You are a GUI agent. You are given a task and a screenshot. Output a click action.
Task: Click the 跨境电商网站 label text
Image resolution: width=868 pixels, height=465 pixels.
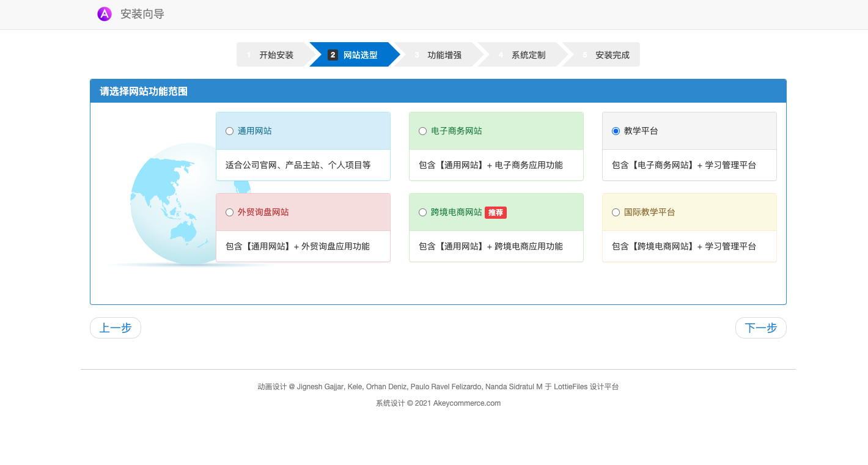tap(457, 212)
